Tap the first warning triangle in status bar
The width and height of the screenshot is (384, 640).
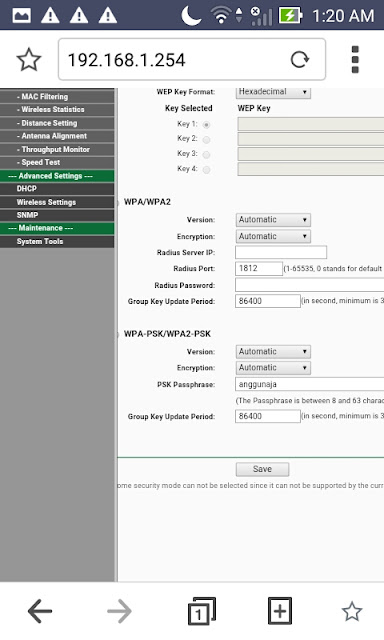pyautogui.click(x=51, y=16)
